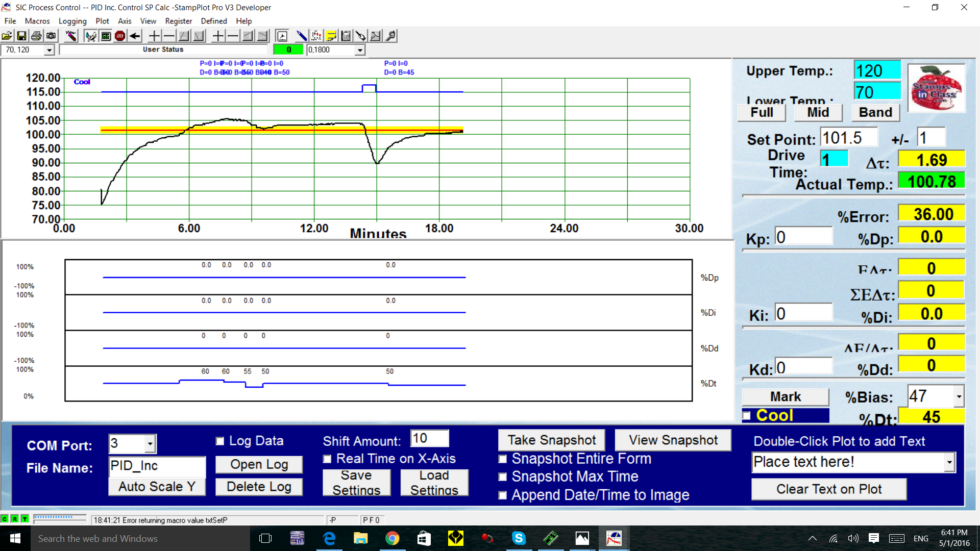Click the Kp gain input field
The width and height of the screenshot is (980, 551).
[803, 237]
